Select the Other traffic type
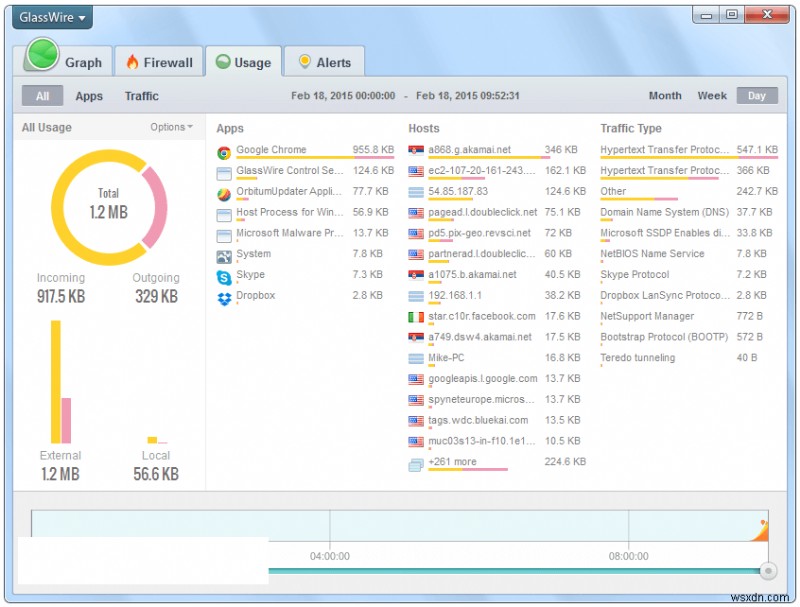800x607 pixels. (x=613, y=191)
